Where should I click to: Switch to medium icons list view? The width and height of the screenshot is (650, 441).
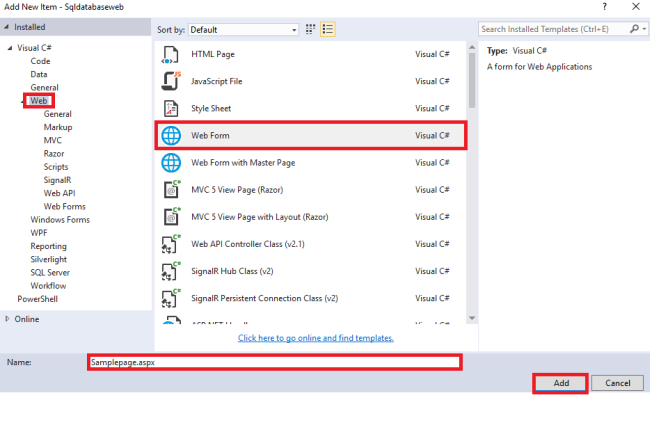tap(327, 29)
